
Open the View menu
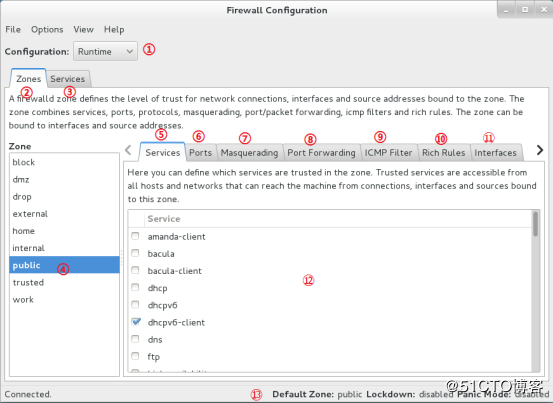[x=84, y=30]
